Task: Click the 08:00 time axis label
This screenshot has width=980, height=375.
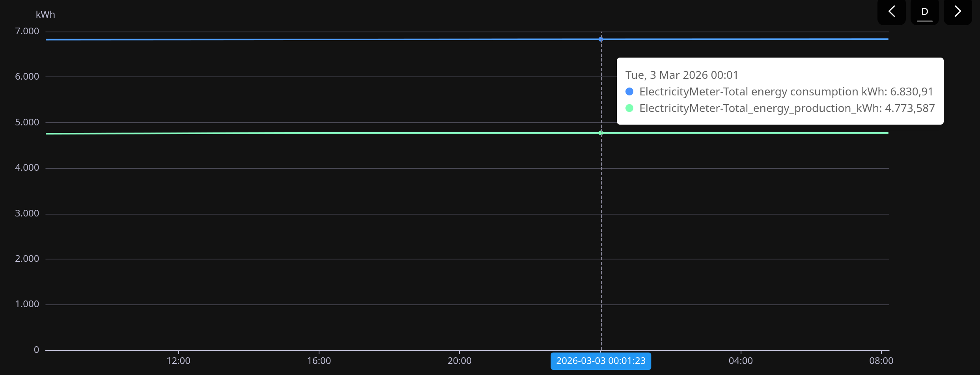Action: click(881, 361)
